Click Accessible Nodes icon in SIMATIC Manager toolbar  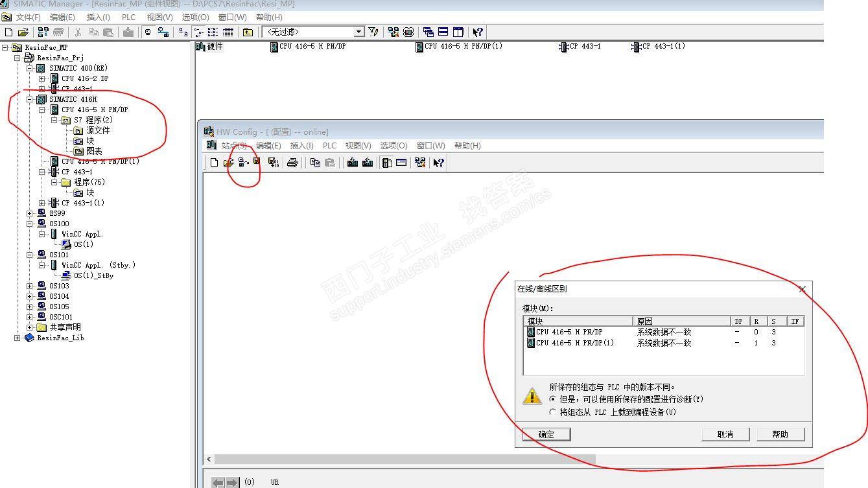(x=43, y=32)
